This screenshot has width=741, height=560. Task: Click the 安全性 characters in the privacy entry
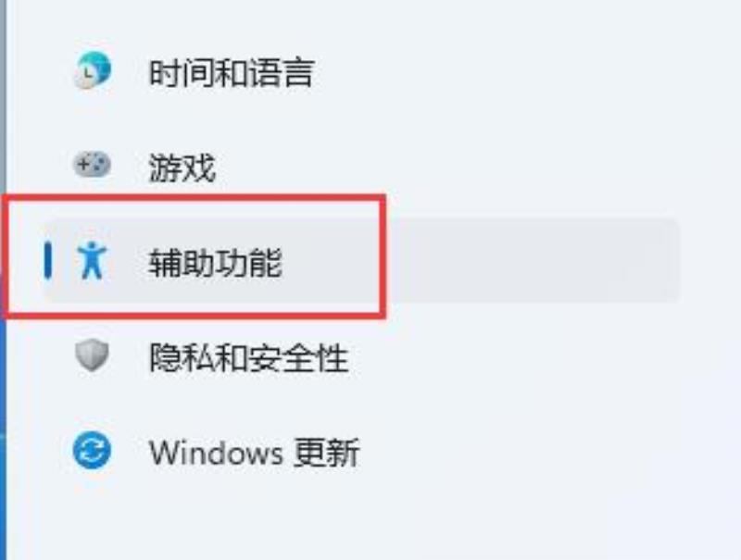pyautogui.click(x=299, y=357)
